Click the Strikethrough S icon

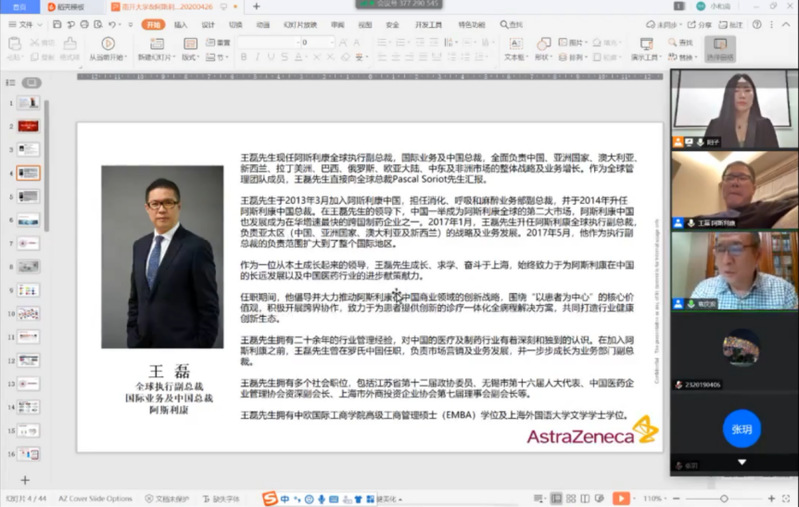tap(284, 57)
